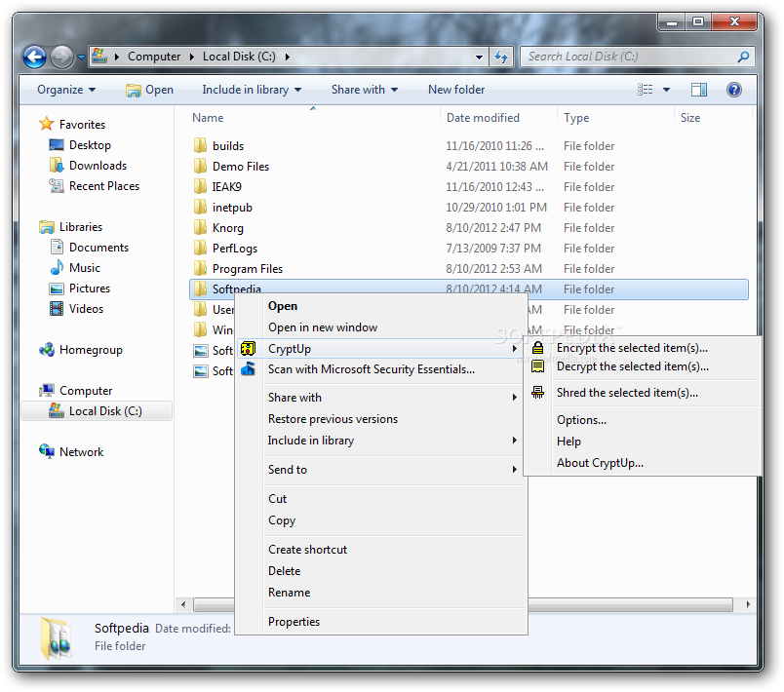This screenshot has width=784, height=692.
Task: Select Computer in navigation pane
Action: [75, 391]
